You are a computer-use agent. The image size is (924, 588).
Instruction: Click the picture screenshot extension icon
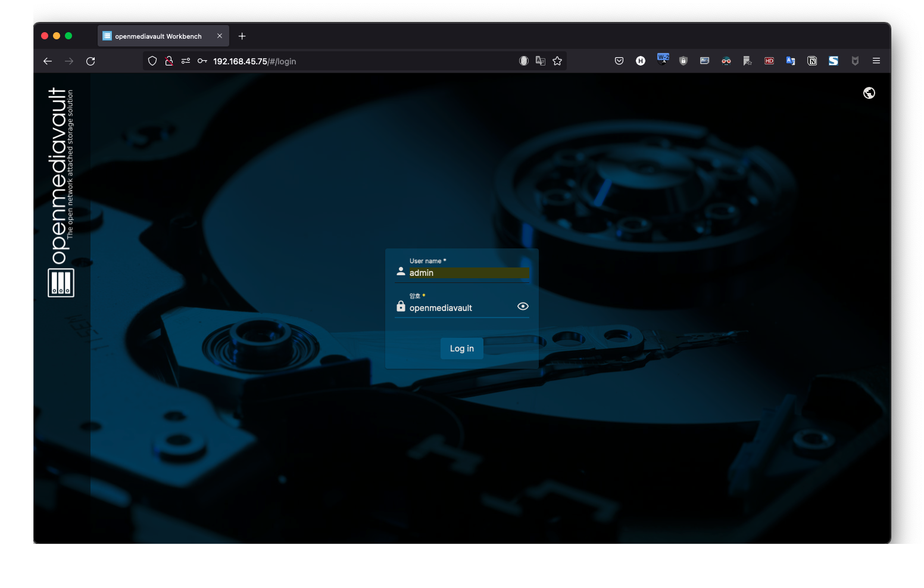pos(705,61)
